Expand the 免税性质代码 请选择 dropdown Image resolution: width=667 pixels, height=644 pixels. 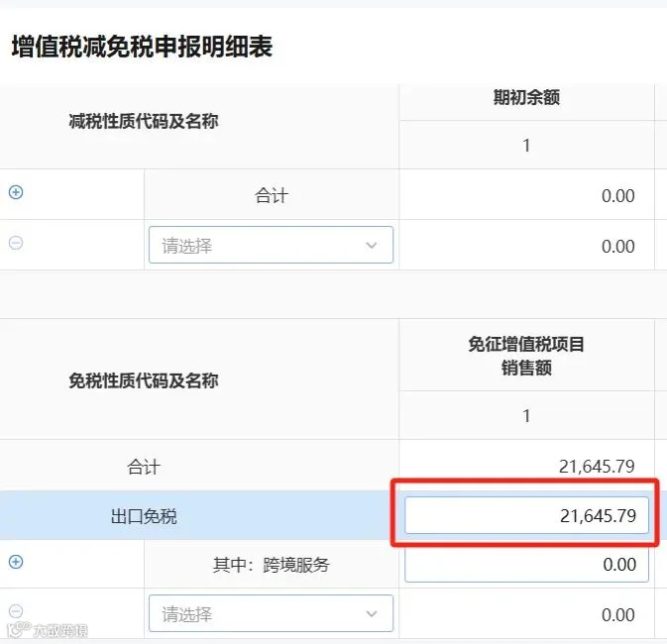pos(271,613)
